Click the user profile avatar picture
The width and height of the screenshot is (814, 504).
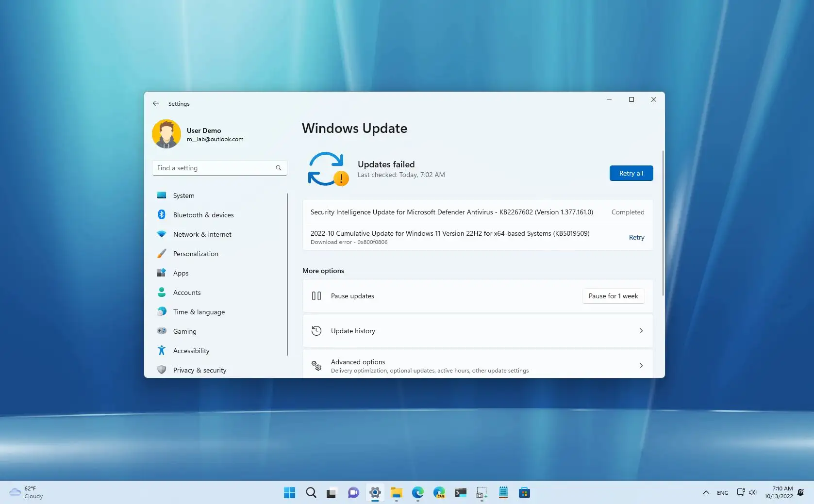166,133
